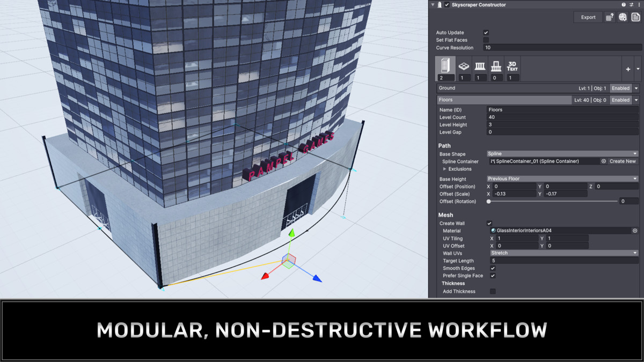
Task: Disable the Auto Update checkbox
Action: pos(486,32)
